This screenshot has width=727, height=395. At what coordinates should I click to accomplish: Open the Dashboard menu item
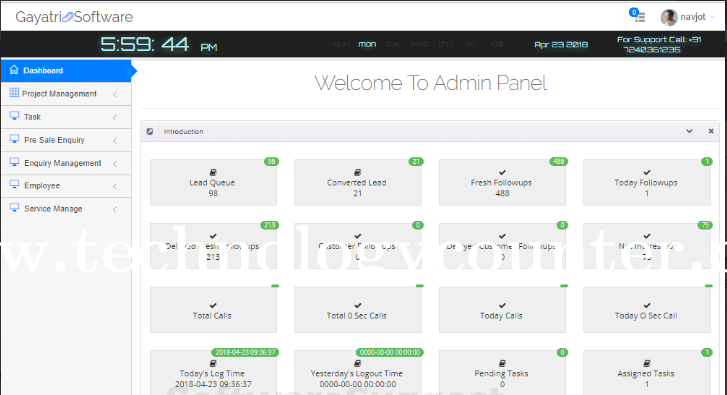pos(66,70)
